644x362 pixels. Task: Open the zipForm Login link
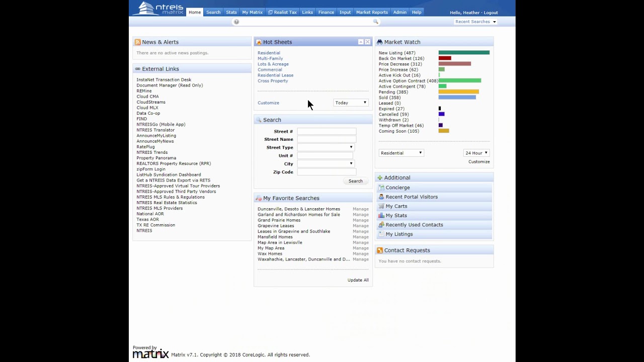click(151, 169)
